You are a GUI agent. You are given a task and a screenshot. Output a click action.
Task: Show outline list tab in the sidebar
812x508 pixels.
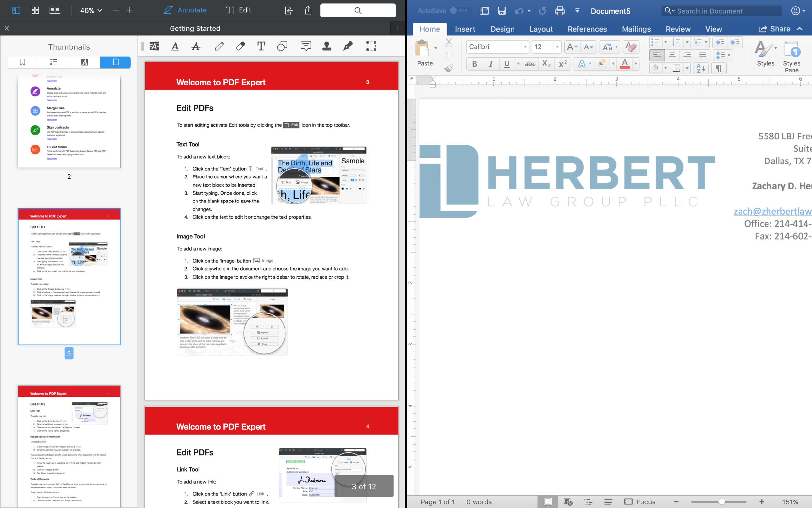pyautogui.click(x=53, y=62)
